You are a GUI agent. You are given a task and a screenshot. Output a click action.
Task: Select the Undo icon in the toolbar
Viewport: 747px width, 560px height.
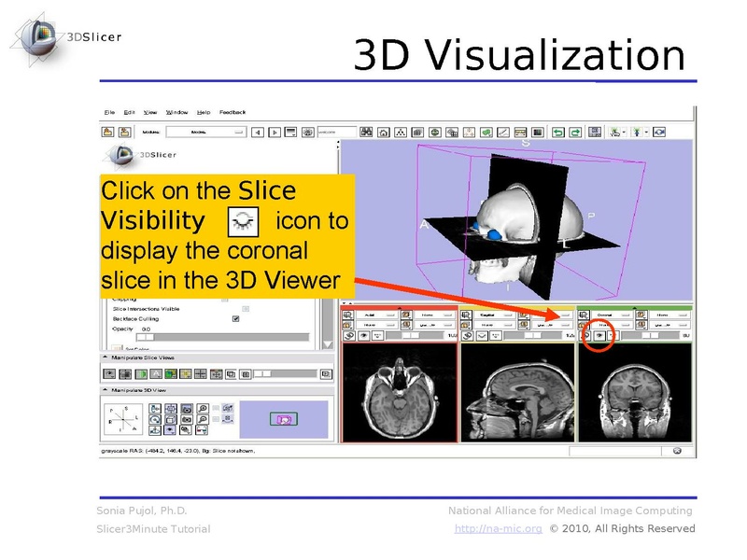pyautogui.click(x=557, y=131)
